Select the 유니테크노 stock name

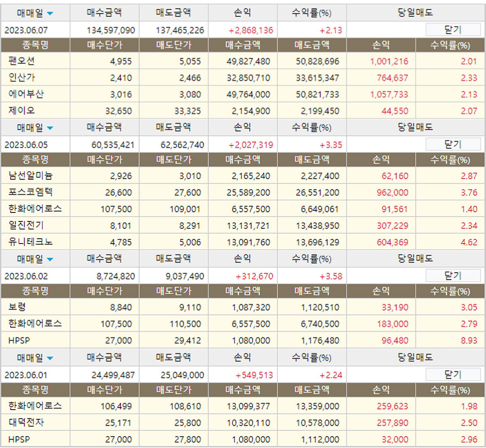[31, 242]
